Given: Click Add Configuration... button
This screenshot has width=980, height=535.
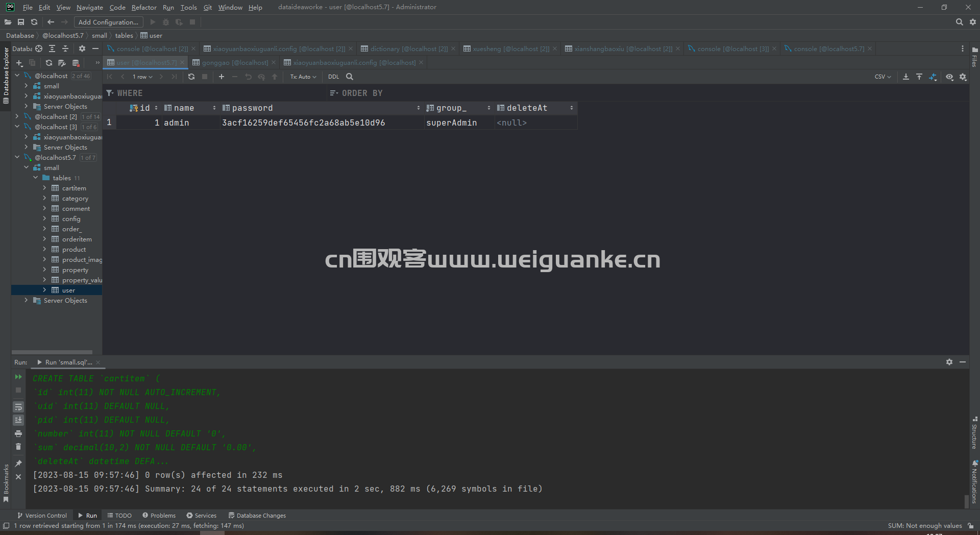Looking at the screenshot, I should click(108, 22).
